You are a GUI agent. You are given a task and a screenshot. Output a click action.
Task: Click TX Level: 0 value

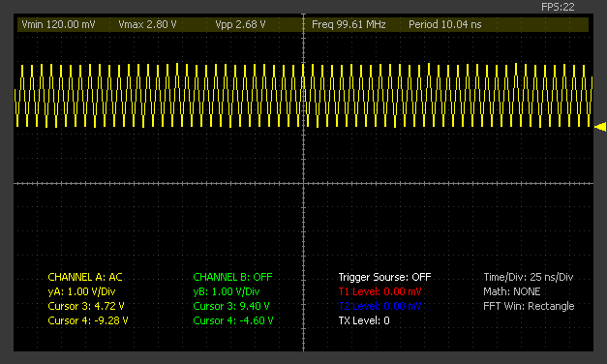(364, 320)
